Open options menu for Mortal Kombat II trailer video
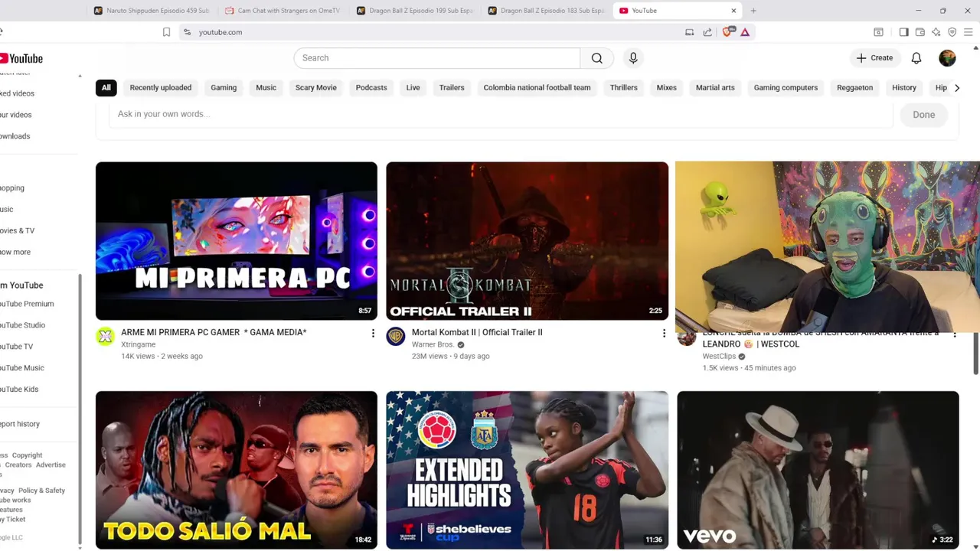This screenshot has width=980, height=551. pyautogui.click(x=664, y=333)
